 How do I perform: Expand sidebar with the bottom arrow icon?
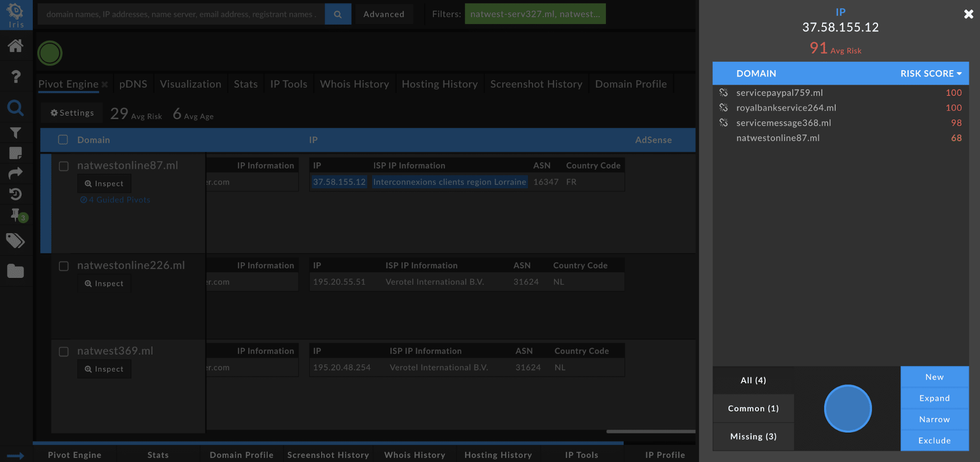click(15, 456)
